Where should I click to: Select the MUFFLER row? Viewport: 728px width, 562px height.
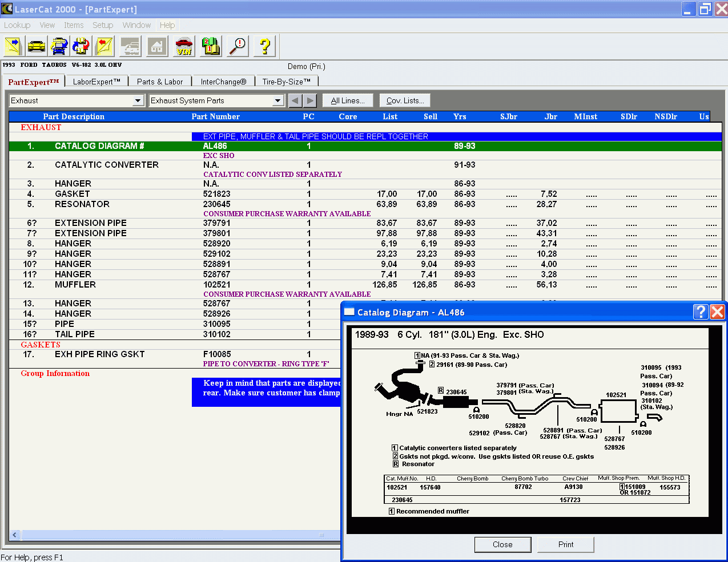click(365, 285)
